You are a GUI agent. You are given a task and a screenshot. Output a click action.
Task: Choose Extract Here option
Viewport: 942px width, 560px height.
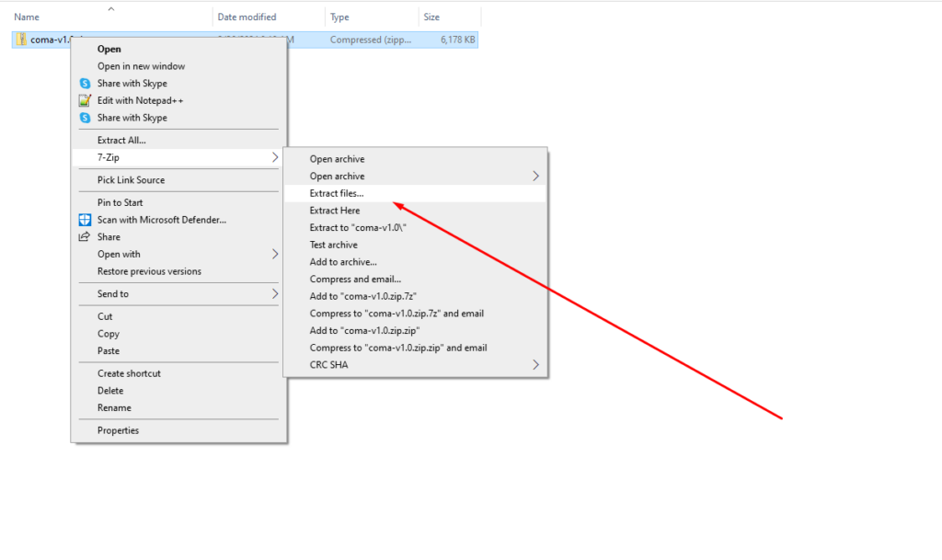click(335, 211)
